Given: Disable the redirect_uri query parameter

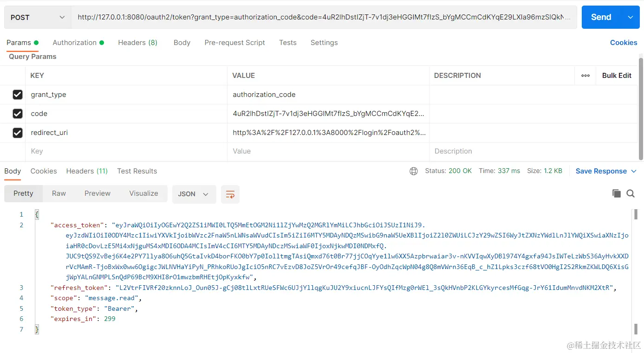Looking at the screenshot, I should (17, 133).
